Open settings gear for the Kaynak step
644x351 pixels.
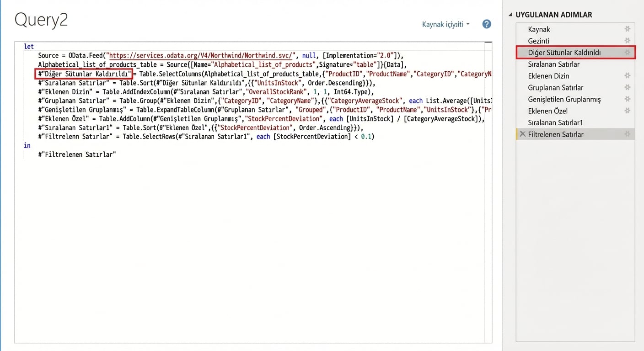pos(628,29)
